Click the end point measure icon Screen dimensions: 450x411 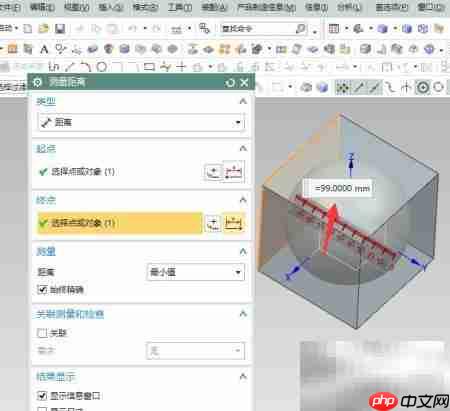(x=233, y=223)
